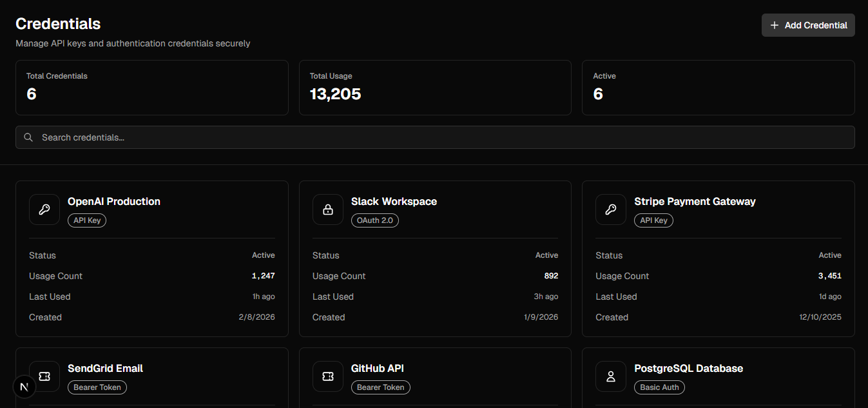Click the API Key badge under OpenAI Production
Viewport: 868px width, 408px height.
87,220
